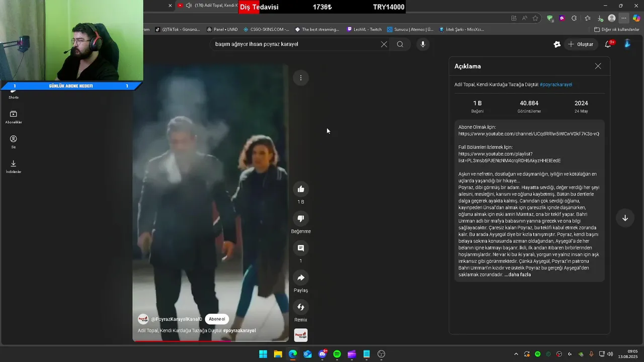The width and height of the screenshot is (644, 362).
Task: Open the Windows Start menu
Action: click(x=263, y=354)
